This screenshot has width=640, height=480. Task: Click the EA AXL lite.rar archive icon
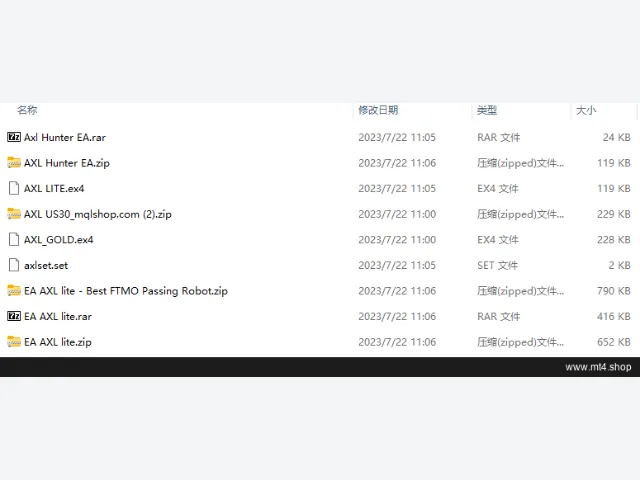pos(14,316)
